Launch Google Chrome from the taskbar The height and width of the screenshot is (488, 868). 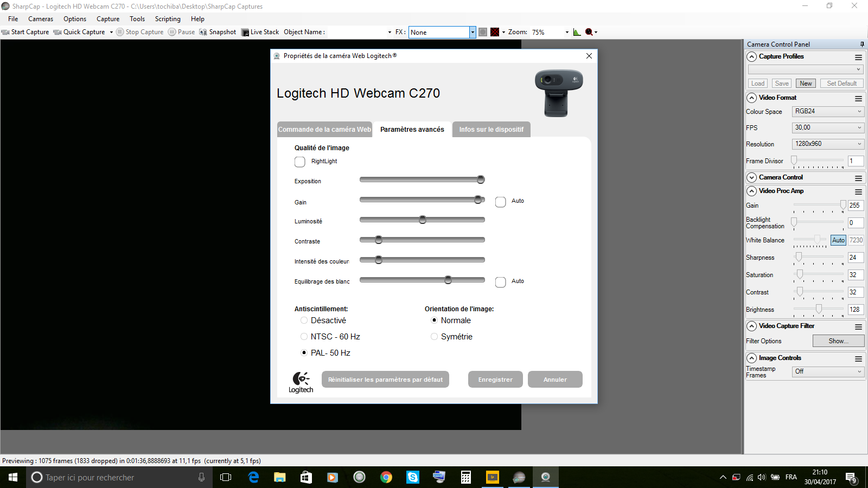coord(386,477)
